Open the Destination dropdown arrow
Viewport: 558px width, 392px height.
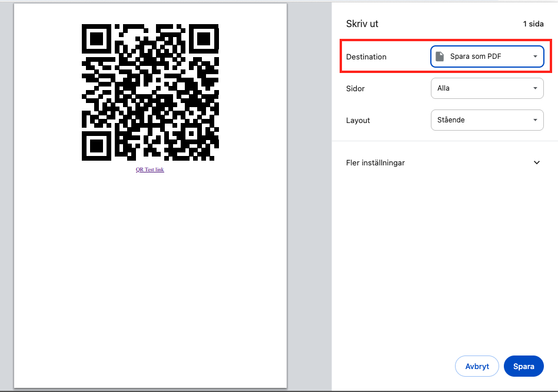[x=535, y=57]
